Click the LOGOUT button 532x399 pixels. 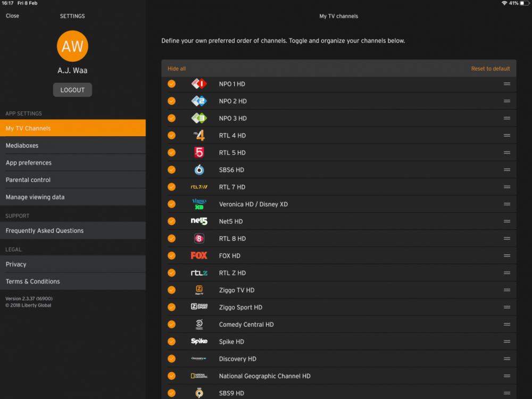click(72, 90)
